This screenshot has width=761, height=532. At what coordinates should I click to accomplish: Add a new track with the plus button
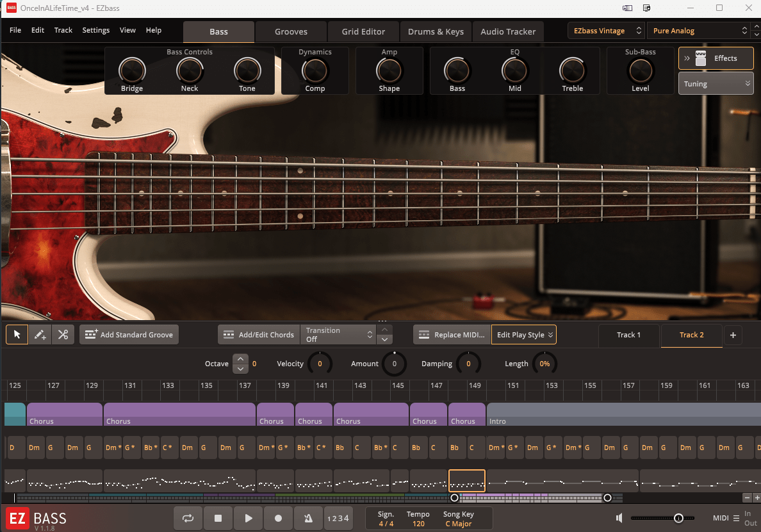point(733,335)
